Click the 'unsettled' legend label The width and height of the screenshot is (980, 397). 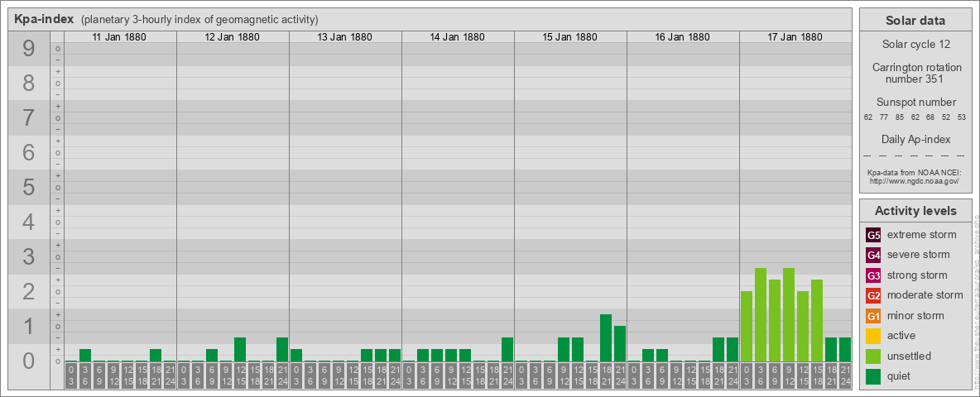[909, 356]
